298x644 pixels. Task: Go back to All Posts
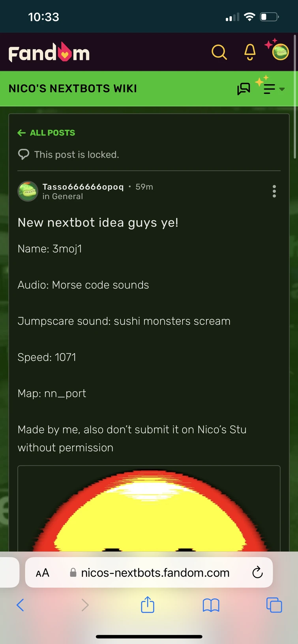tap(46, 133)
